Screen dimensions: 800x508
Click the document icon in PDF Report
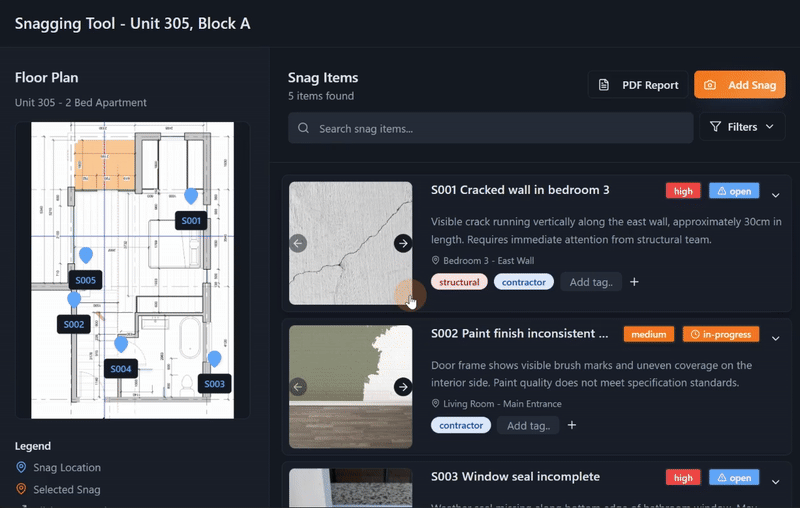point(604,85)
